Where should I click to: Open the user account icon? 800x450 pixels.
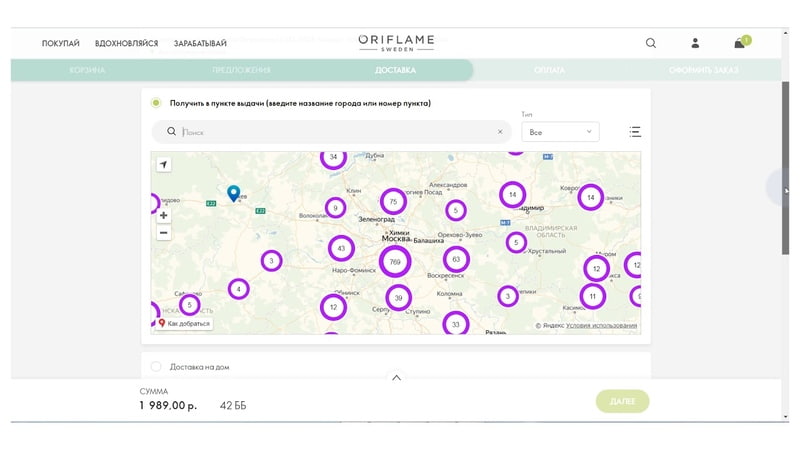(x=695, y=43)
